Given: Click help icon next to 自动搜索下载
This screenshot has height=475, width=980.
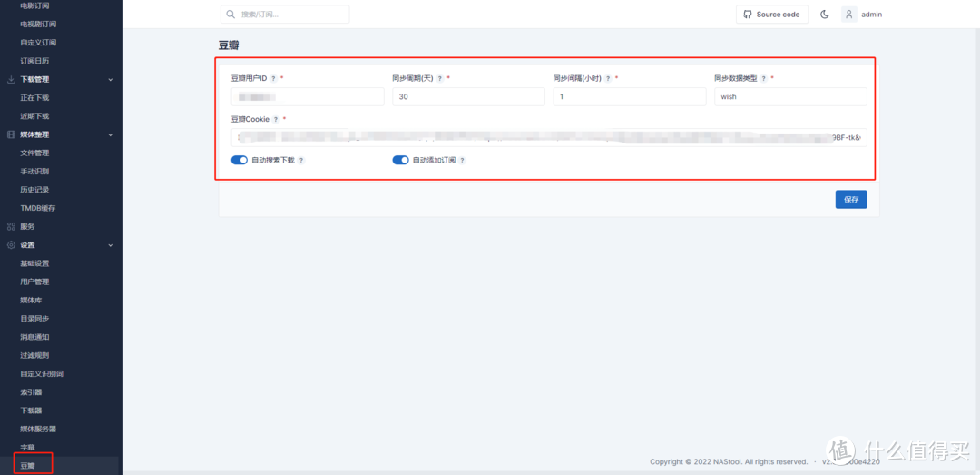Looking at the screenshot, I should click(300, 160).
